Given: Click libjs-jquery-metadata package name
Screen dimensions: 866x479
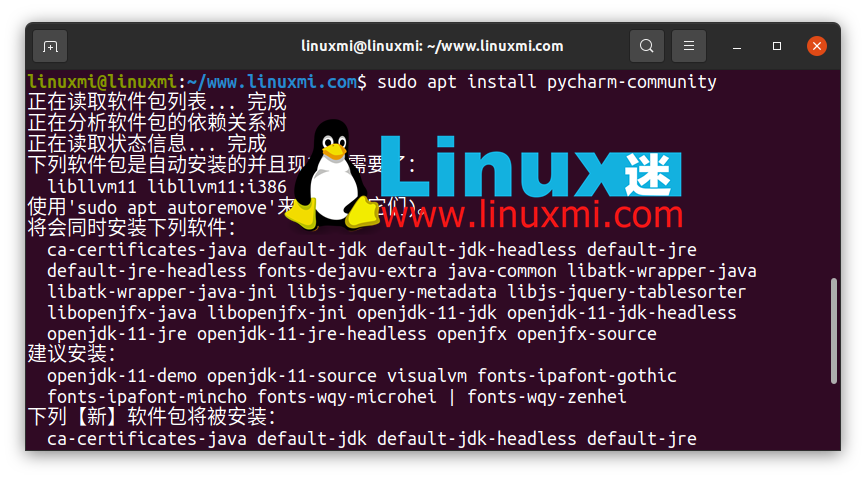Looking at the screenshot, I should click(x=393, y=292).
